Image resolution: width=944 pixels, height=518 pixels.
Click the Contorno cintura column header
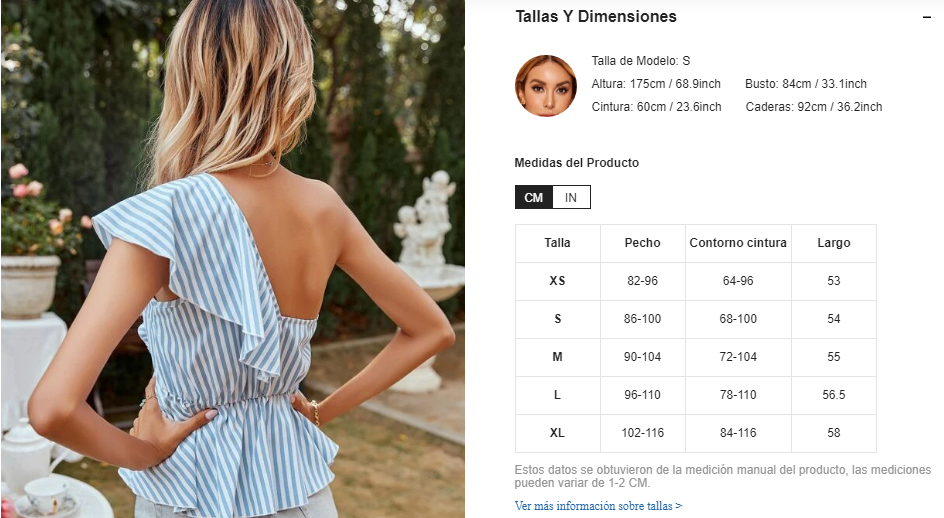(738, 243)
